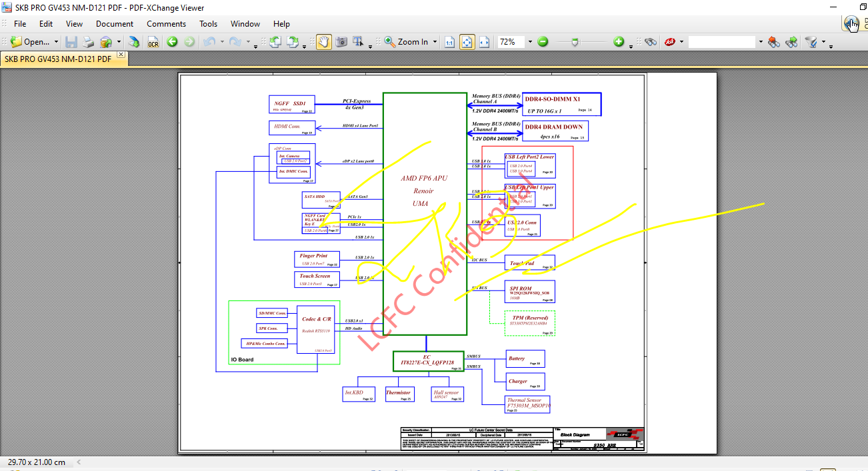Open the Document menu
Image resolution: width=868 pixels, height=471 pixels.
coord(115,23)
